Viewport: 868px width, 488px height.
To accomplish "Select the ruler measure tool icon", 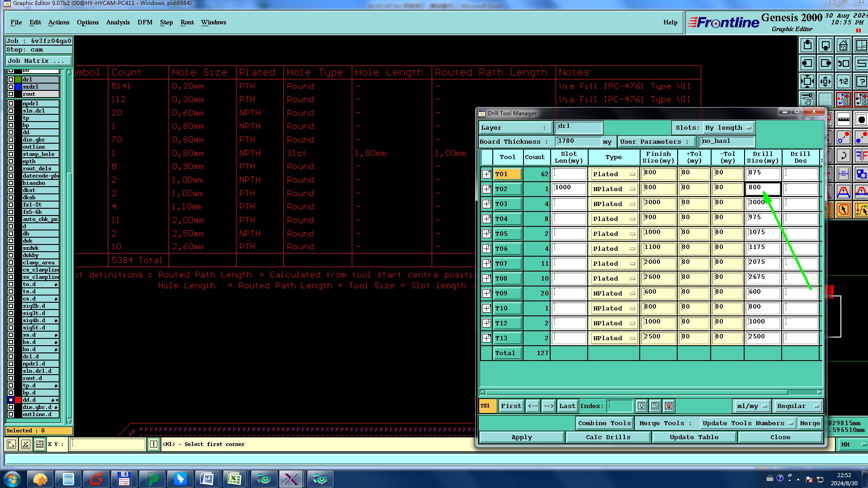I will [x=843, y=120].
